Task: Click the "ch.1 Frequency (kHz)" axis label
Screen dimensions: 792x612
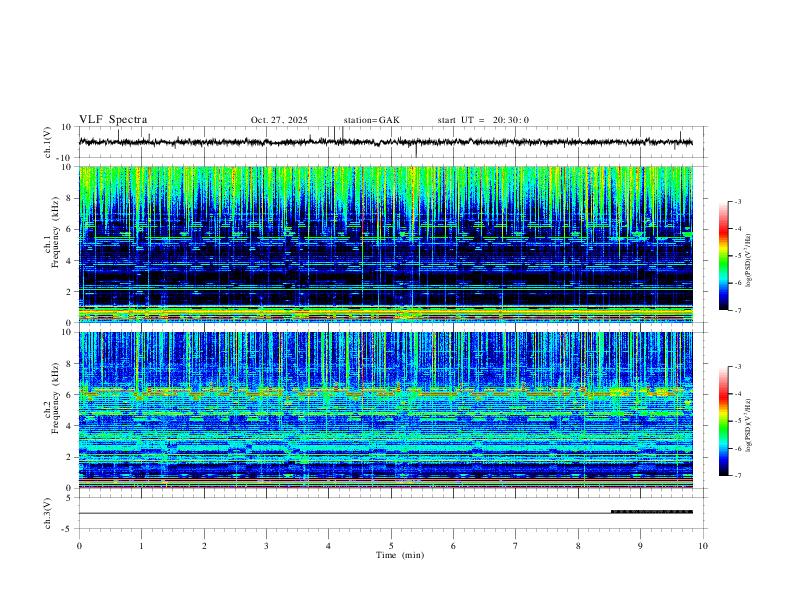Action: pos(51,234)
